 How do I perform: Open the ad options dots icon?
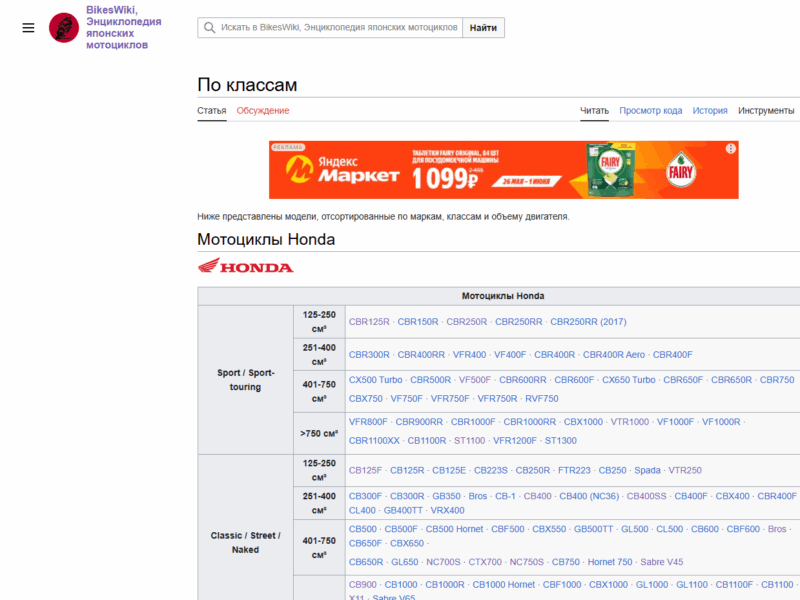click(731, 148)
